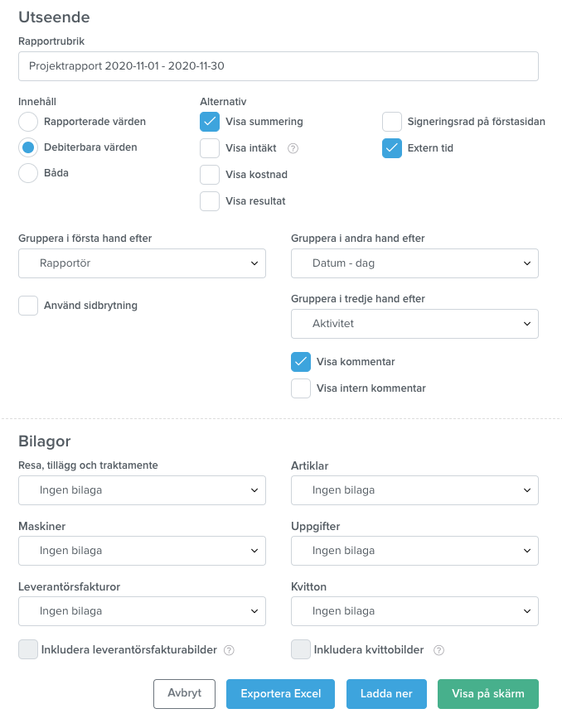This screenshot has width=562, height=728.
Task: Click help icon next to Visa intäkt
Action: pyautogui.click(x=293, y=148)
